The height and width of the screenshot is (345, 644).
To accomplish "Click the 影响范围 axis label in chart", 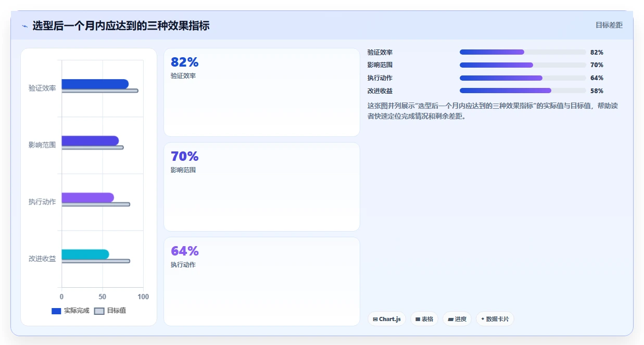I will (x=42, y=145).
